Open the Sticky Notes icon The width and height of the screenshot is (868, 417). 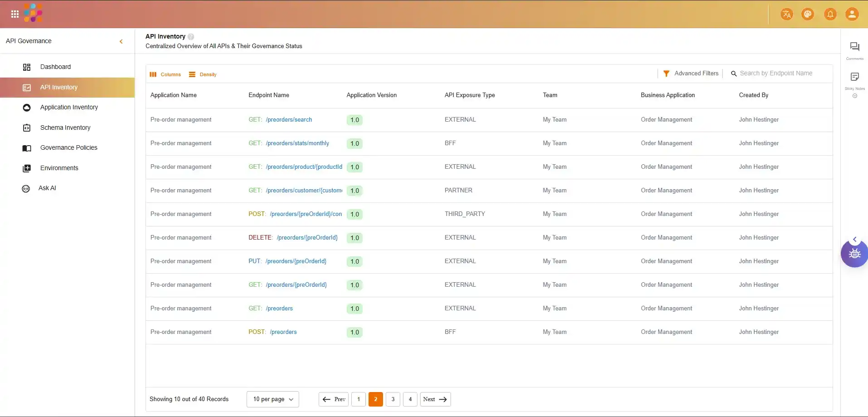[x=854, y=77]
